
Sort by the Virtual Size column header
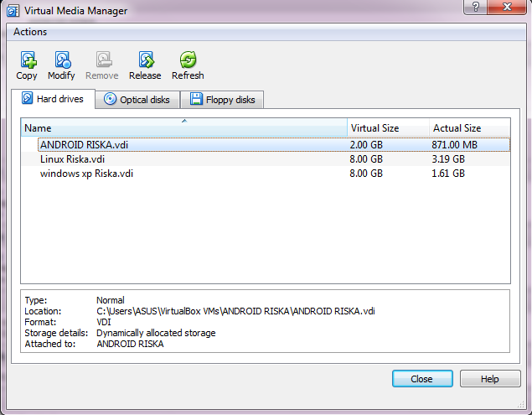388,127
